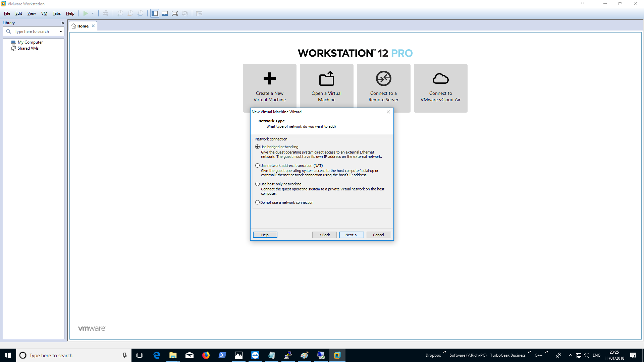Select Shared VMs in the Library tree
The image size is (644, 362).
(x=28, y=48)
